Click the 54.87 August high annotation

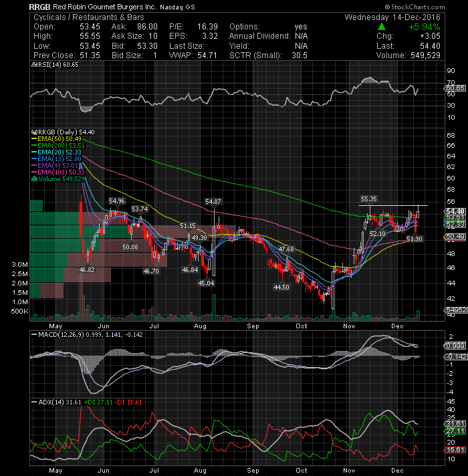(213, 202)
